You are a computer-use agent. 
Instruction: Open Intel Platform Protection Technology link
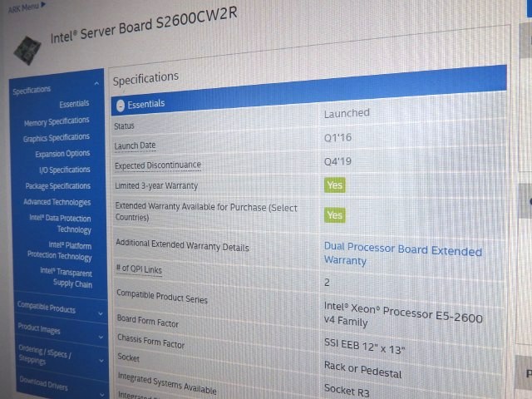point(59,251)
